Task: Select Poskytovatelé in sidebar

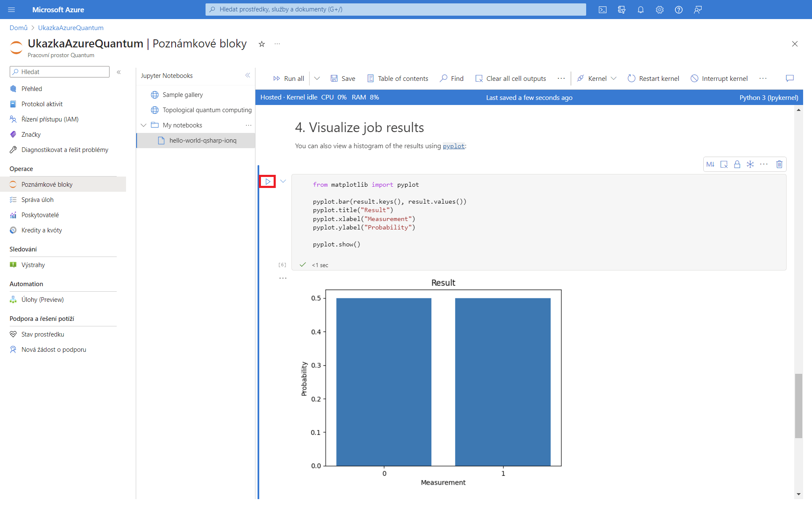Action: tap(40, 215)
